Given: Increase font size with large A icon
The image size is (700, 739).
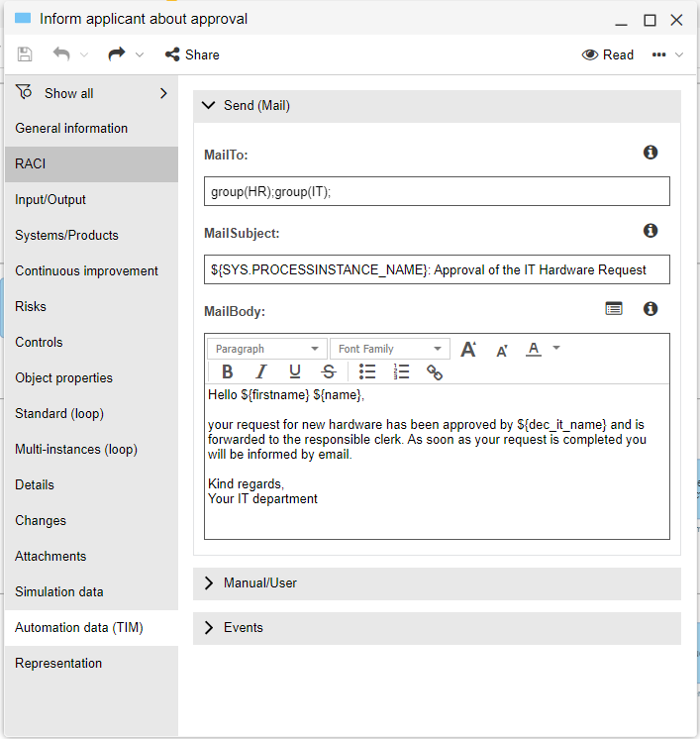Looking at the screenshot, I should pos(468,349).
